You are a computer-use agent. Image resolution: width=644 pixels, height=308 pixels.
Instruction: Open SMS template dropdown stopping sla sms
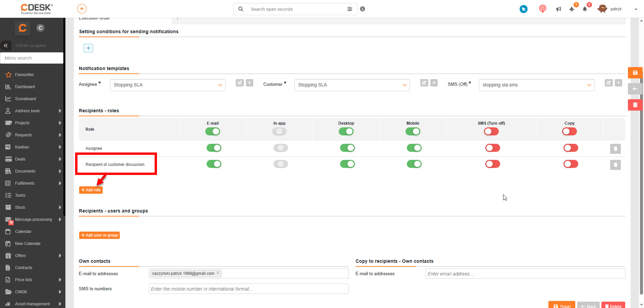(x=537, y=85)
